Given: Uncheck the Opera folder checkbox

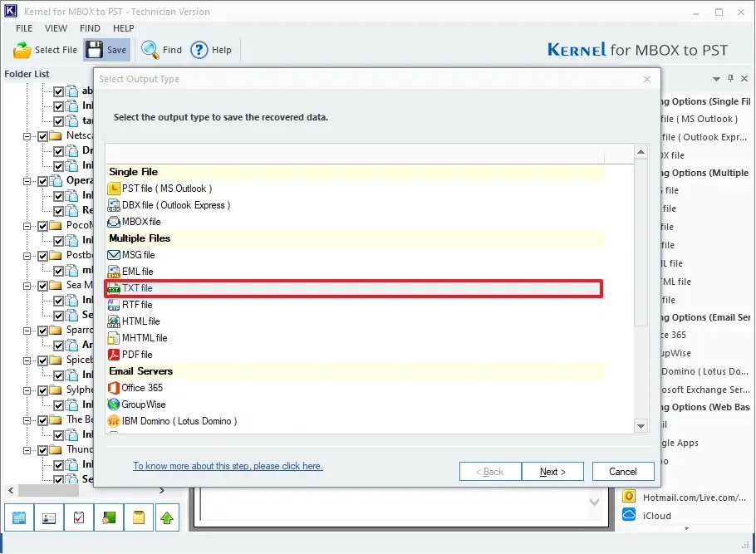Looking at the screenshot, I should pyautogui.click(x=43, y=181).
